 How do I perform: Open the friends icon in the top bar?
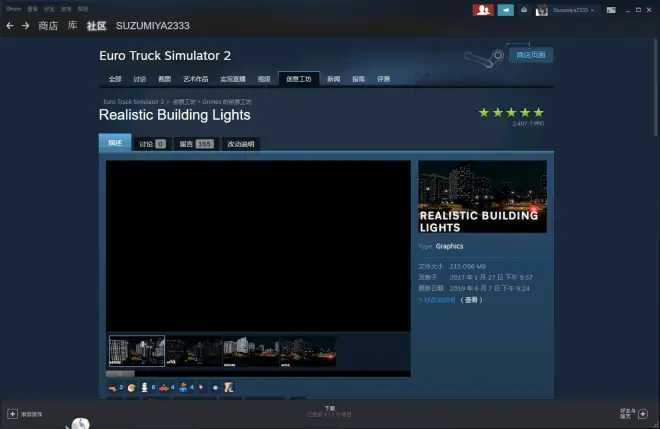(484, 10)
